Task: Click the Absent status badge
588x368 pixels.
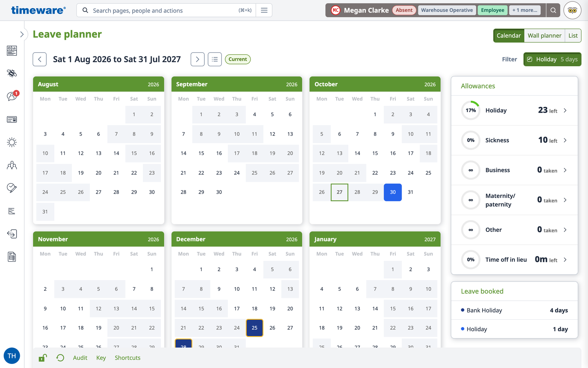Action: point(404,10)
